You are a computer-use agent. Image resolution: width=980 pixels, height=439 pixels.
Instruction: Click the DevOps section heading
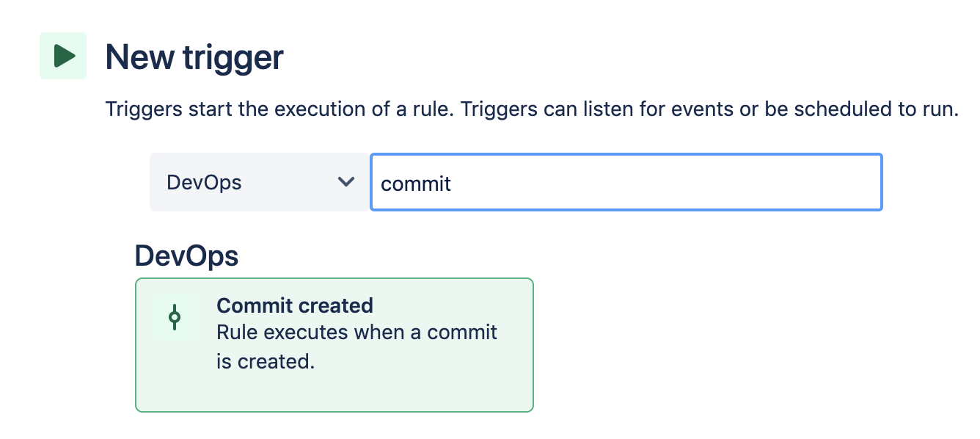coord(186,255)
